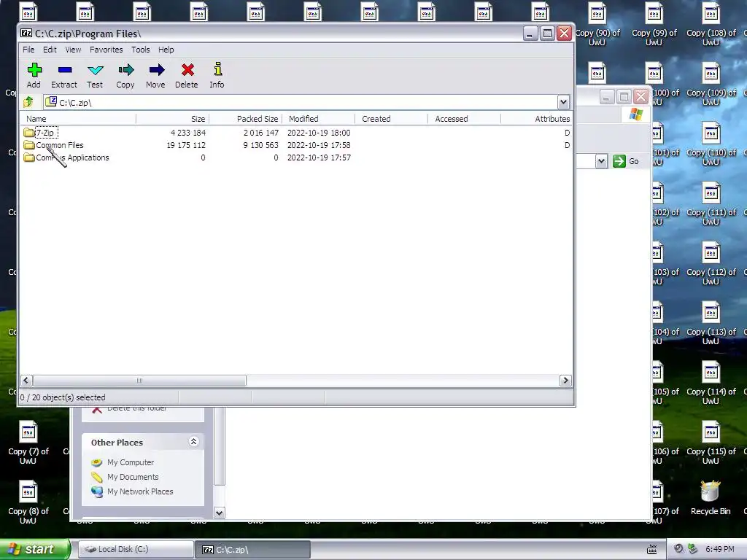The height and width of the screenshot is (560, 747).
Task: Click the Start button
Action: (x=34, y=549)
